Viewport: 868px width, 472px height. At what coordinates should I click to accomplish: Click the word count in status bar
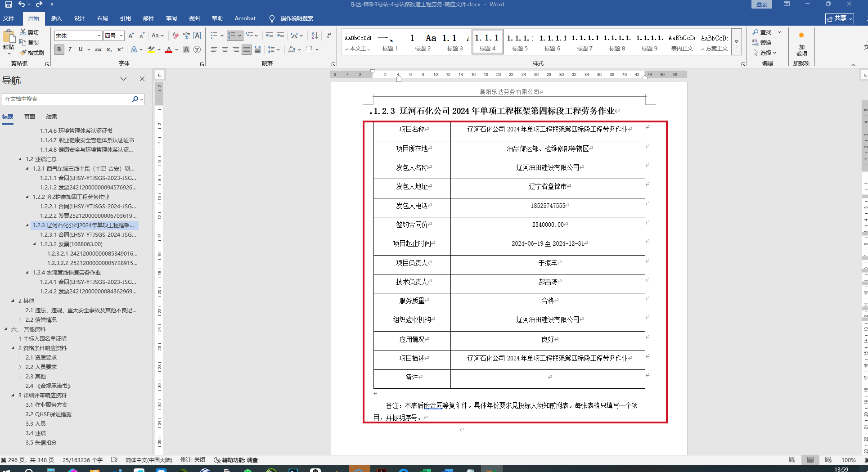(x=82, y=460)
